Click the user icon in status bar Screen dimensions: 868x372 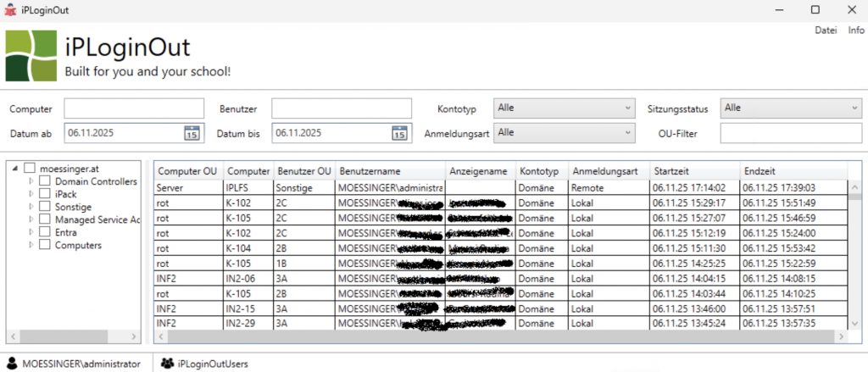[13, 364]
